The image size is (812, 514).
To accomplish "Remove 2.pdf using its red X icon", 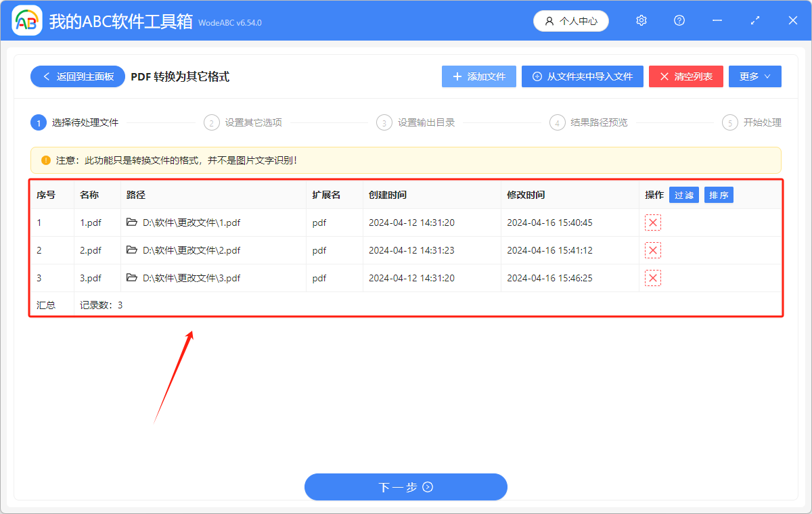I will pos(652,250).
